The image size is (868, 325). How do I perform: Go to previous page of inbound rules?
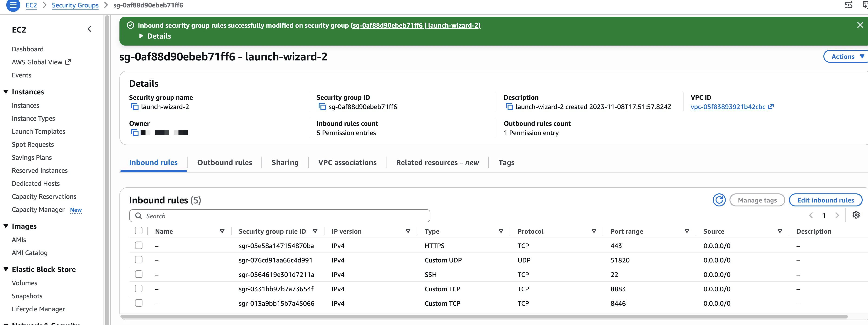(811, 216)
